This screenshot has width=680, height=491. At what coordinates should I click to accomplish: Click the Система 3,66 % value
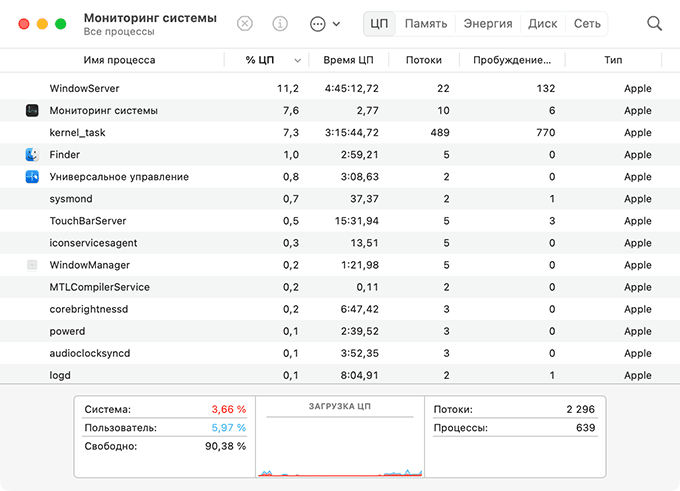click(x=229, y=409)
